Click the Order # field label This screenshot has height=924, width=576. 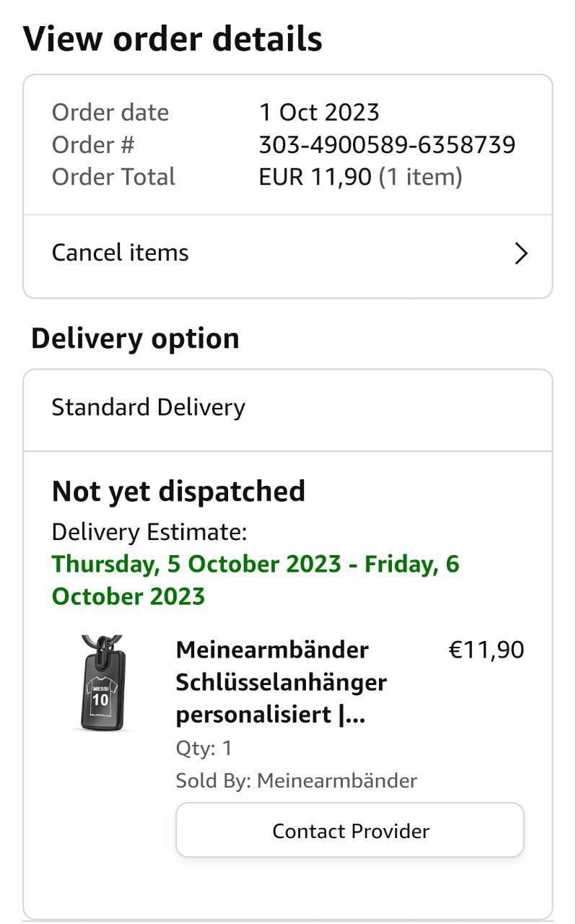point(93,144)
